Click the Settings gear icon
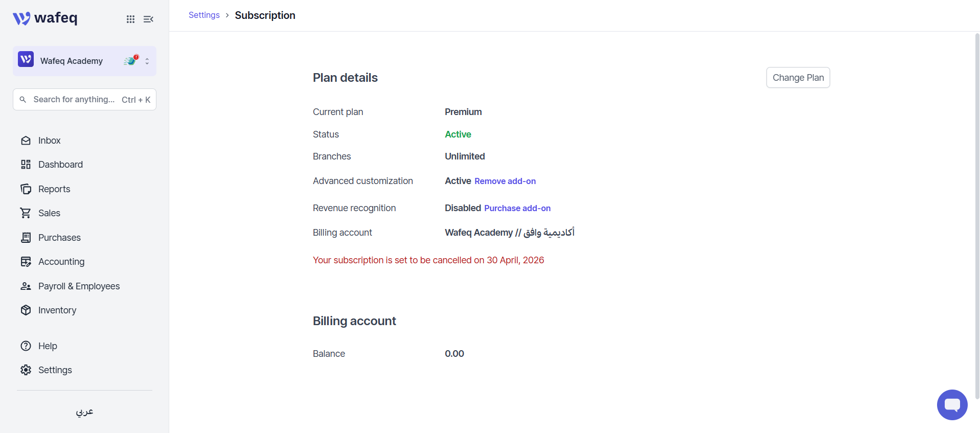This screenshot has width=980, height=433. coord(26,370)
